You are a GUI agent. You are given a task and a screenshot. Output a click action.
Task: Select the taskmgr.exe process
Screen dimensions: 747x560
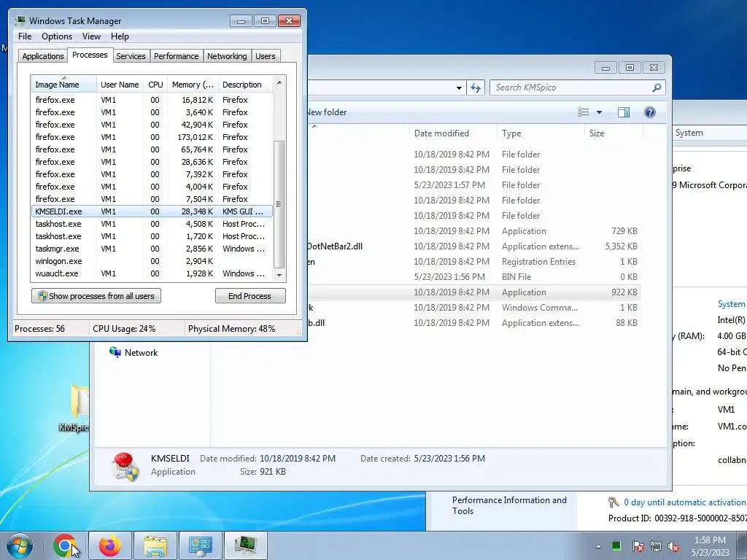tap(152, 249)
